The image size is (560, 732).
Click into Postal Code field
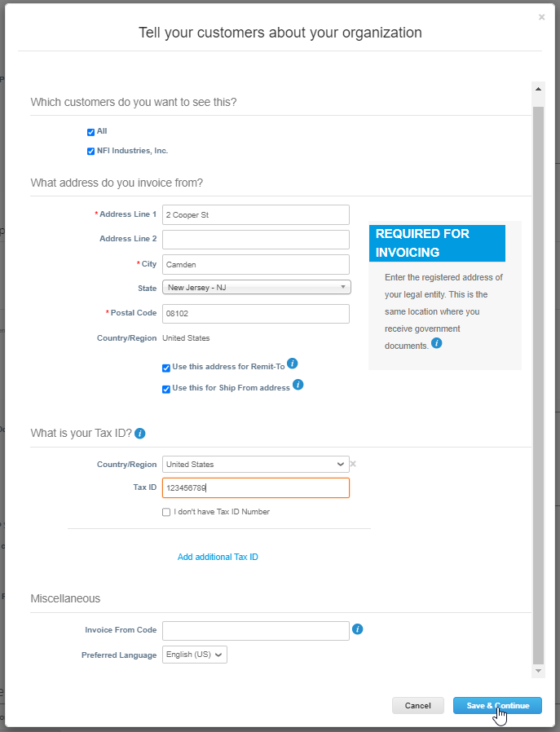coord(256,314)
